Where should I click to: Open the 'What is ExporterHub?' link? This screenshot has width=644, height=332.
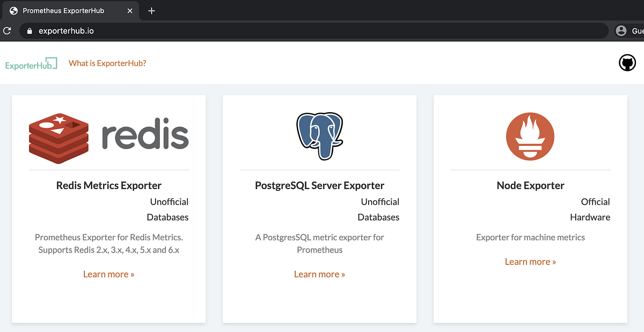tap(107, 63)
